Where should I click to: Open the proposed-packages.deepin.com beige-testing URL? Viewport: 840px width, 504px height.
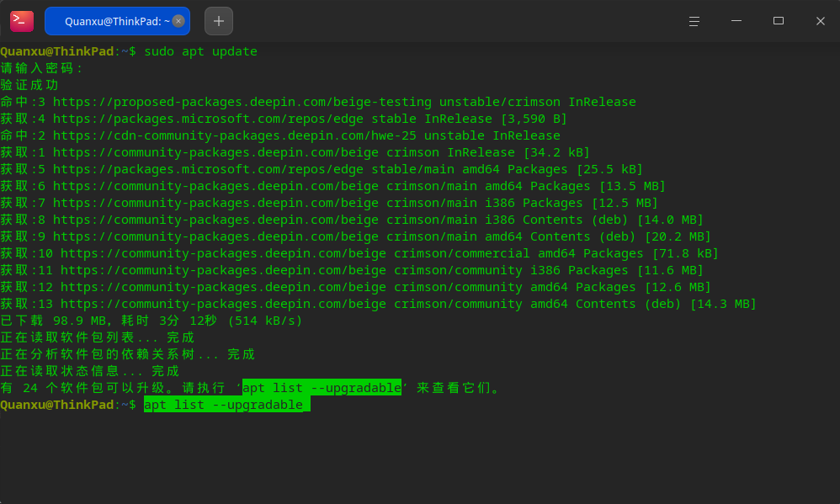tap(242, 102)
